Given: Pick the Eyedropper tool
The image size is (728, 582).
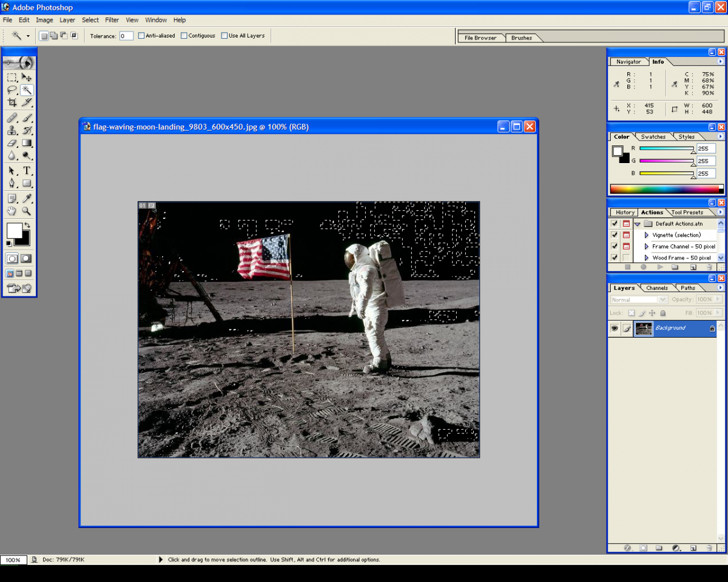Looking at the screenshot, I should click(27, 198).
